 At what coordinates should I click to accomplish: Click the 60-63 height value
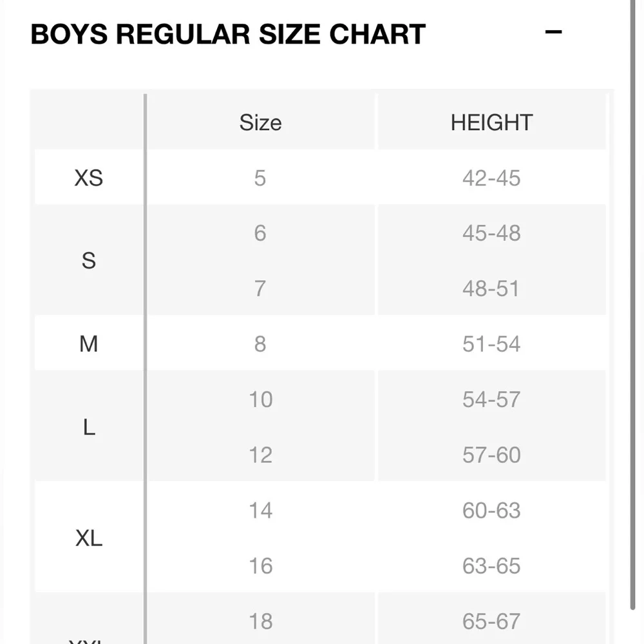click(491, 510)
